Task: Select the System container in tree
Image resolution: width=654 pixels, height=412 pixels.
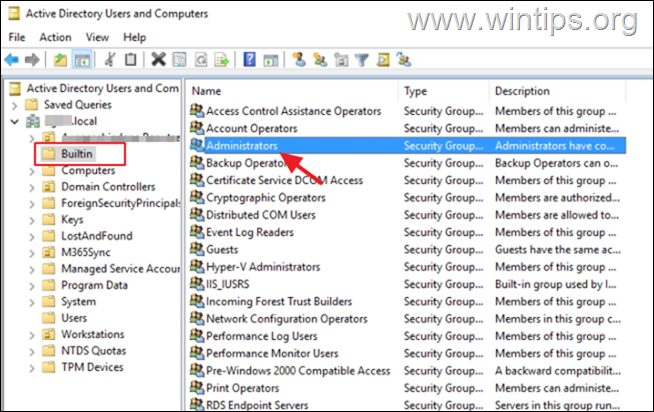Action: click(x=78, y=301)
